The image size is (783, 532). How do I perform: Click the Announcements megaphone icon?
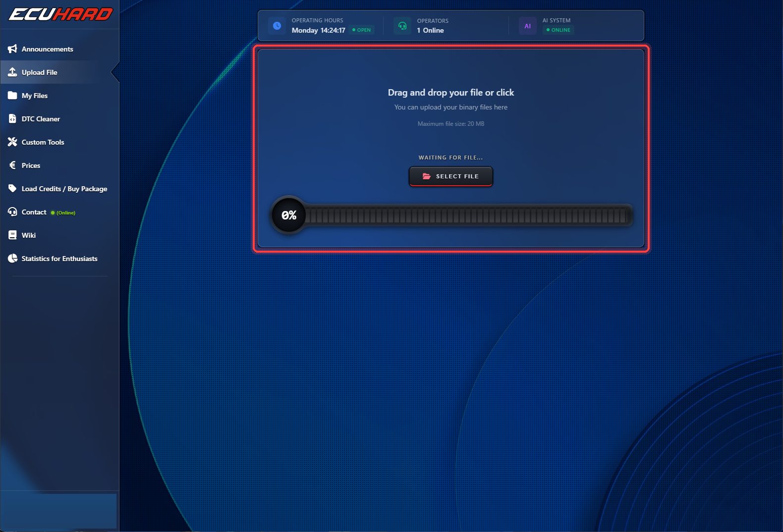(x=12, y=49)
